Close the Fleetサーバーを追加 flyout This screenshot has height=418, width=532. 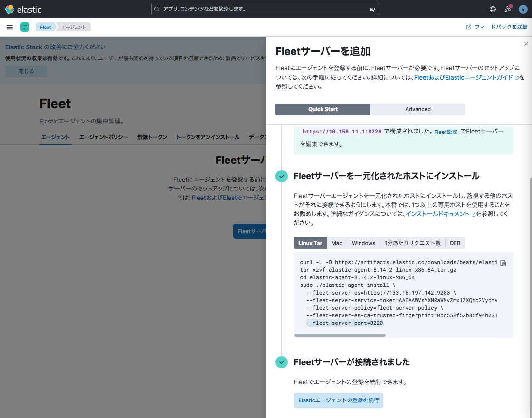[526, 44]
